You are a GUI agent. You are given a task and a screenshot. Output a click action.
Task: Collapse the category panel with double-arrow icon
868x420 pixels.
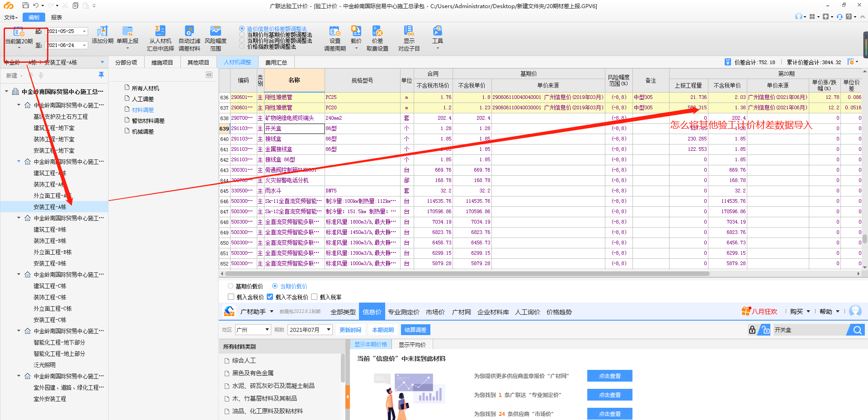point(209,75)
